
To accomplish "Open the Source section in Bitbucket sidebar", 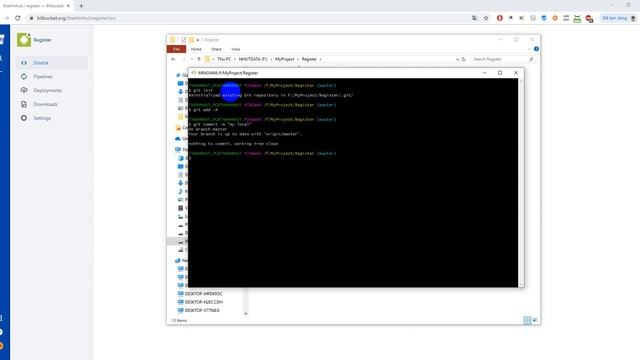I will [52, 62].
